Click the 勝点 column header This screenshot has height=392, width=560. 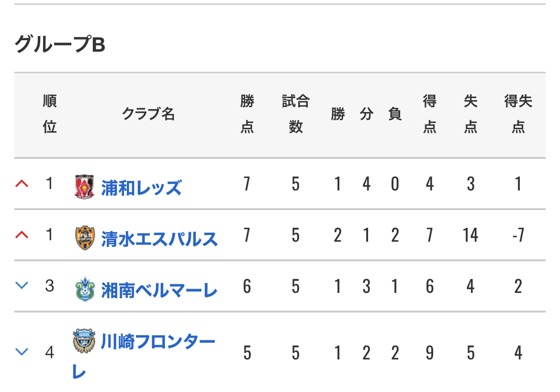coord(247,114)
